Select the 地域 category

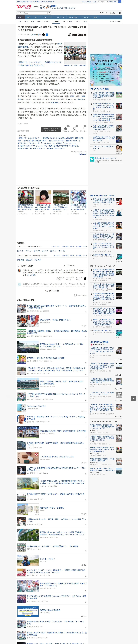[x=85, y=21]
